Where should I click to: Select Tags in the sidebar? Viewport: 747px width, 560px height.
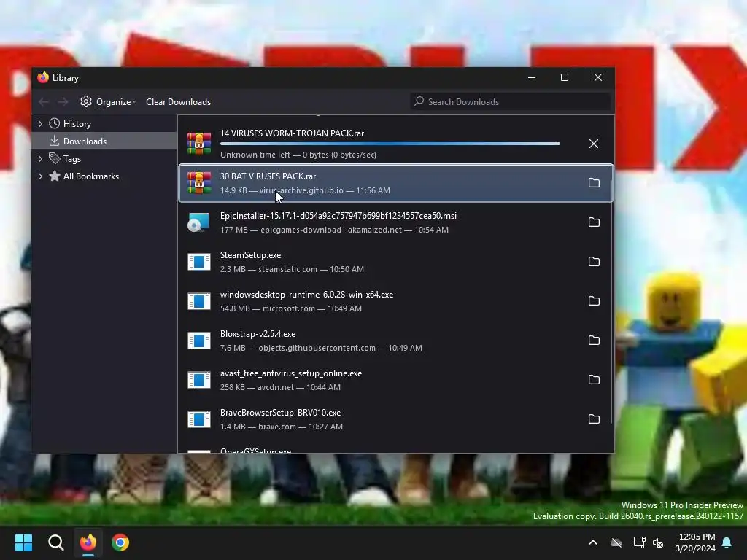click(72, 159)
